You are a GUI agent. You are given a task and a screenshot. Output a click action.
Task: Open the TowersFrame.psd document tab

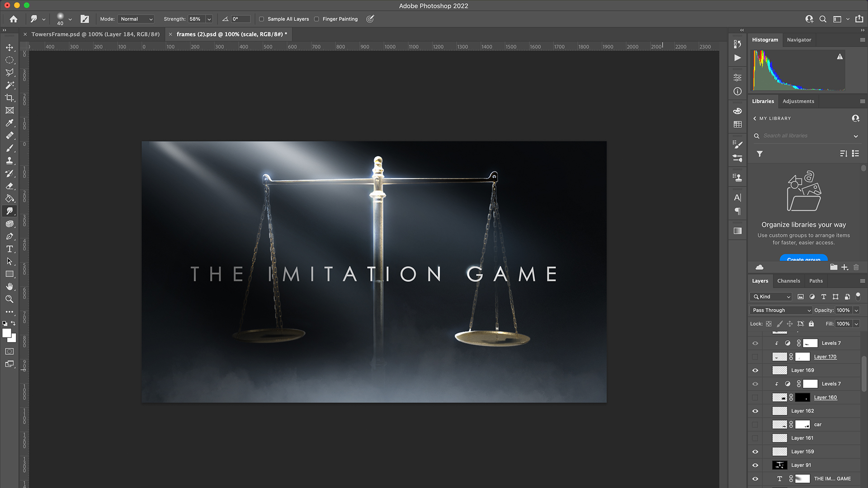click(95, 34)
